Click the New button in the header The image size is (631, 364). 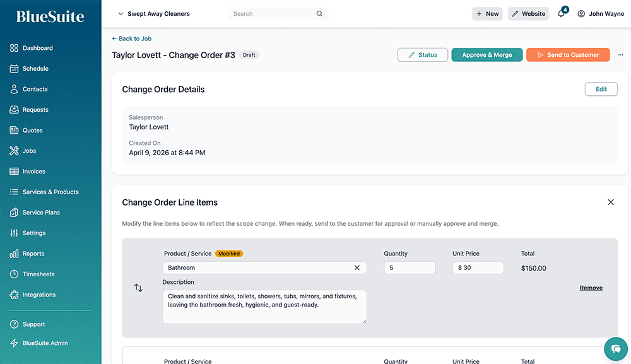(487, 14)
